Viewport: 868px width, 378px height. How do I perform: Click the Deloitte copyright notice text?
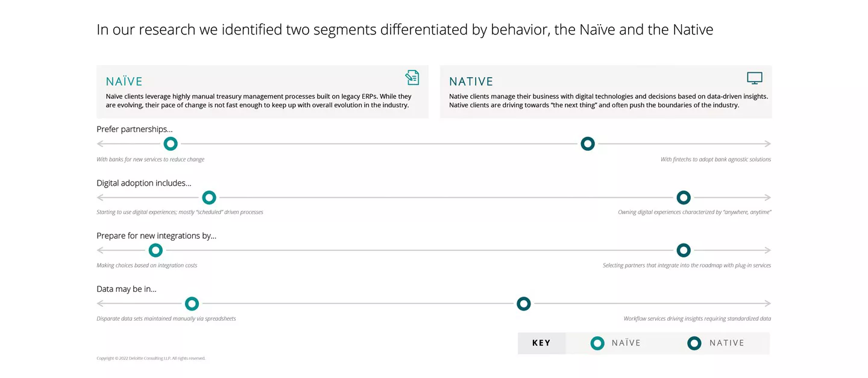click(151, 358)
